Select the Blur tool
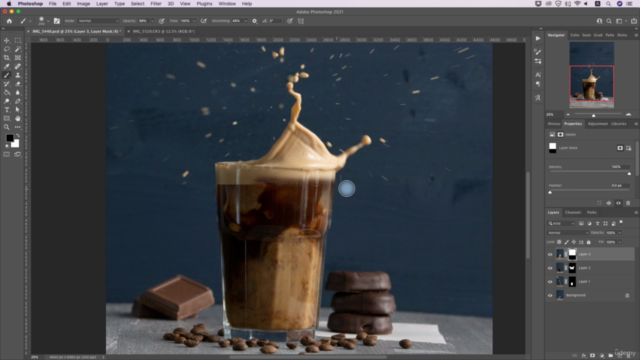Image resolution: width=640 pixels, height=360 pixels. click(18, 92)
